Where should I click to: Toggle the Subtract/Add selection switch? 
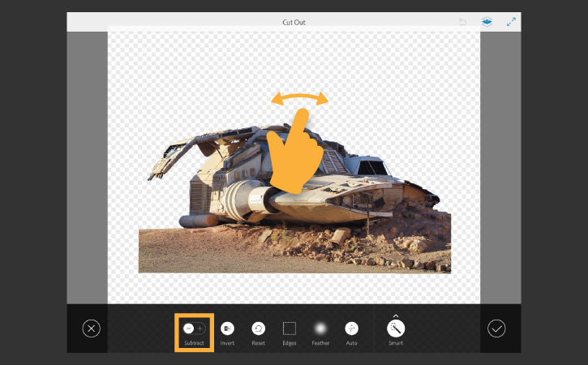195,328
